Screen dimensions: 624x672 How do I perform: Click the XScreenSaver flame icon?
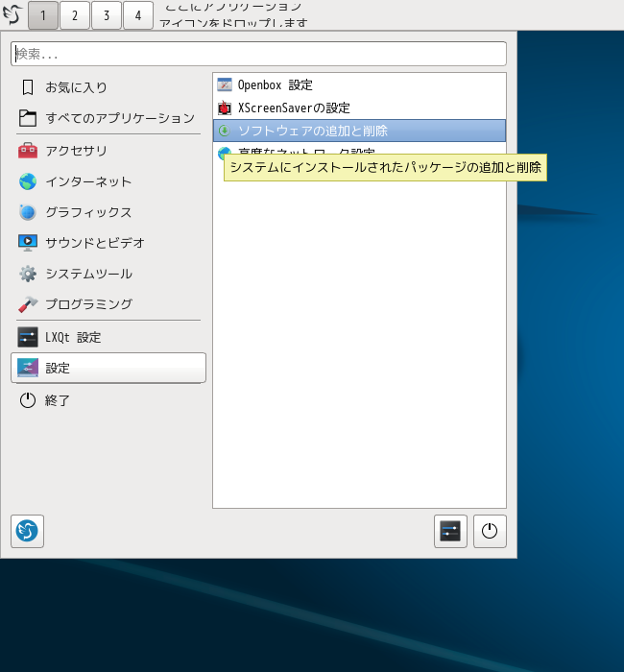225,108
